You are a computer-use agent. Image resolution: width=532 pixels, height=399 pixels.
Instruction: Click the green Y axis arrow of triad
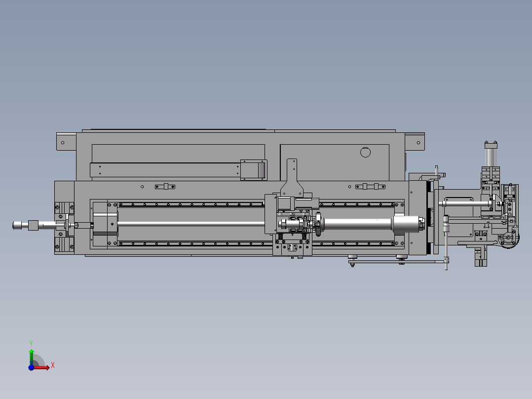point(31,357)
